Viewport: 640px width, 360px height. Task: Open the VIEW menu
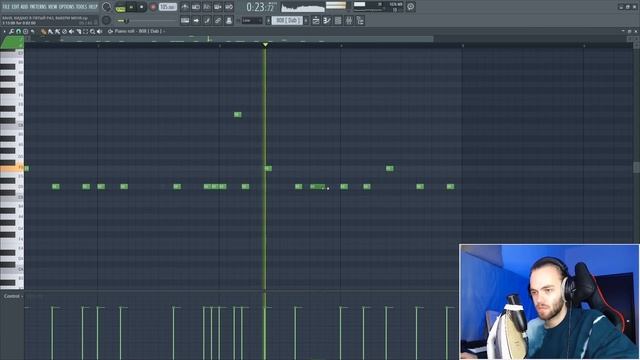click(x=53, y=7)
